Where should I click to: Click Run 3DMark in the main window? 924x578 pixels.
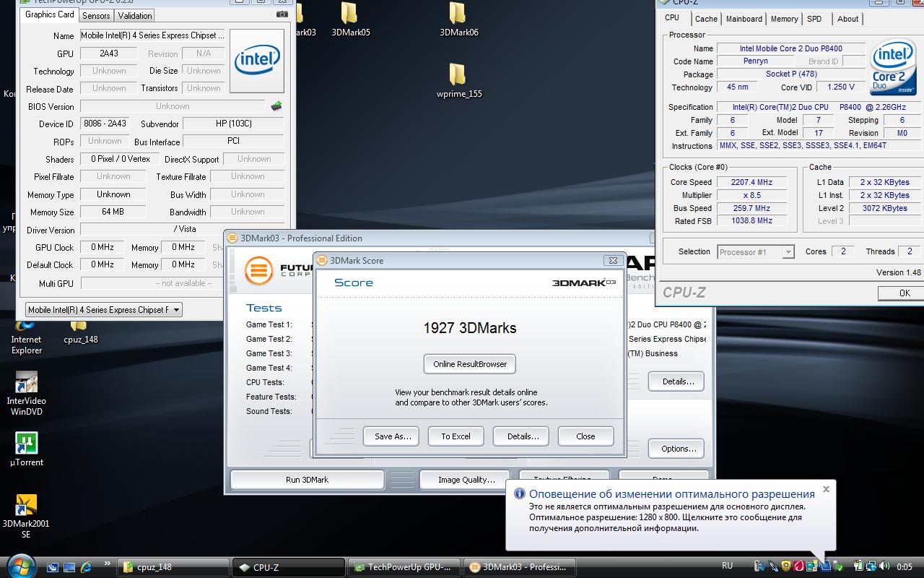(x=307, y=480)
